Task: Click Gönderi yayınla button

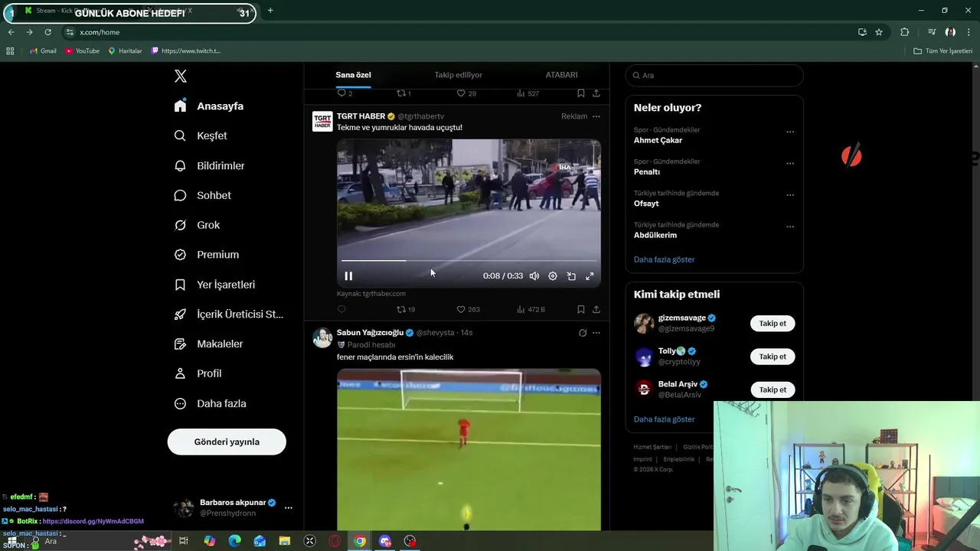Action: pos(227,442)
